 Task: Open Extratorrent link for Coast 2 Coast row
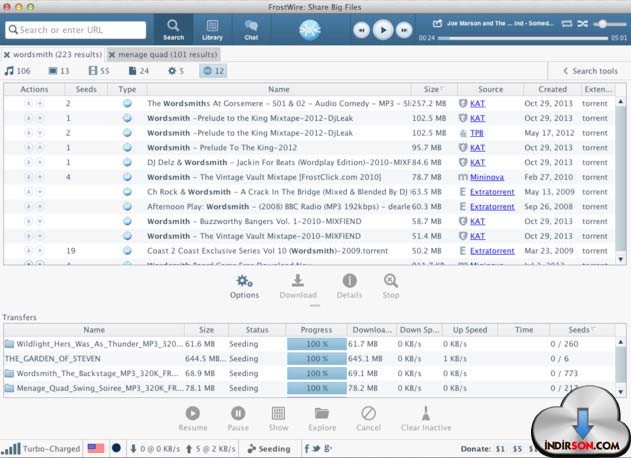click(x=492, y=251)
